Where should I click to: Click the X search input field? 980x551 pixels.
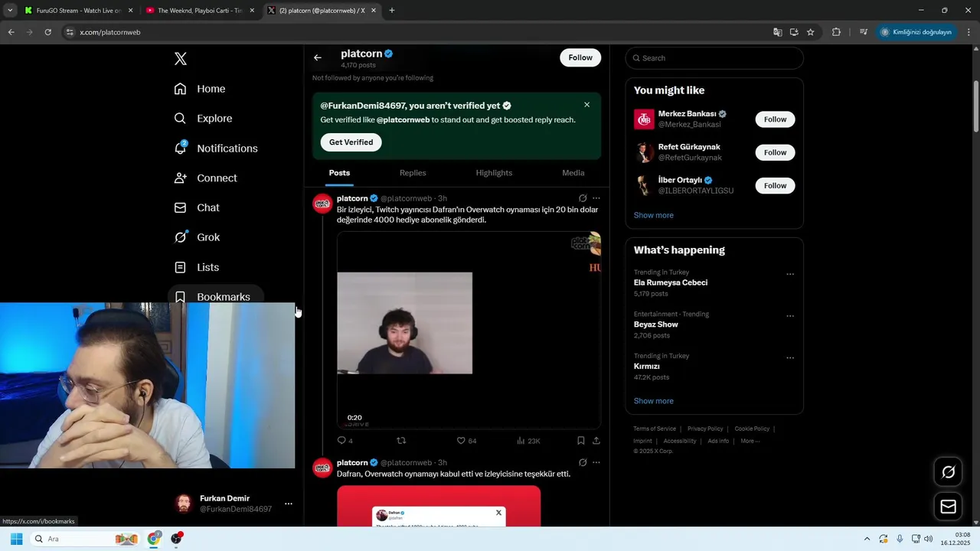tap(714, 58)
